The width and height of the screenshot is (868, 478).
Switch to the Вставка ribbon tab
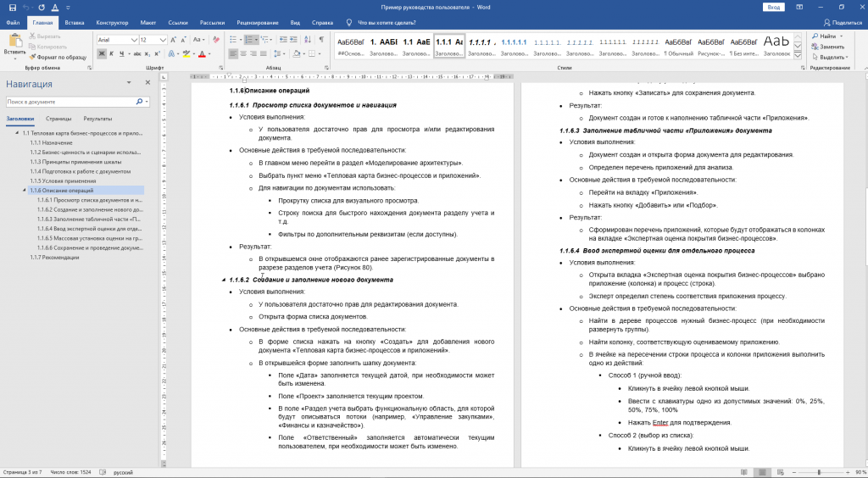point(75,23)
